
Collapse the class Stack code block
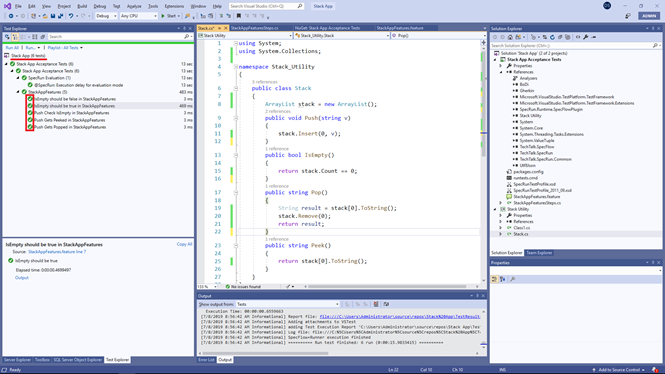(x=236, y=88)
